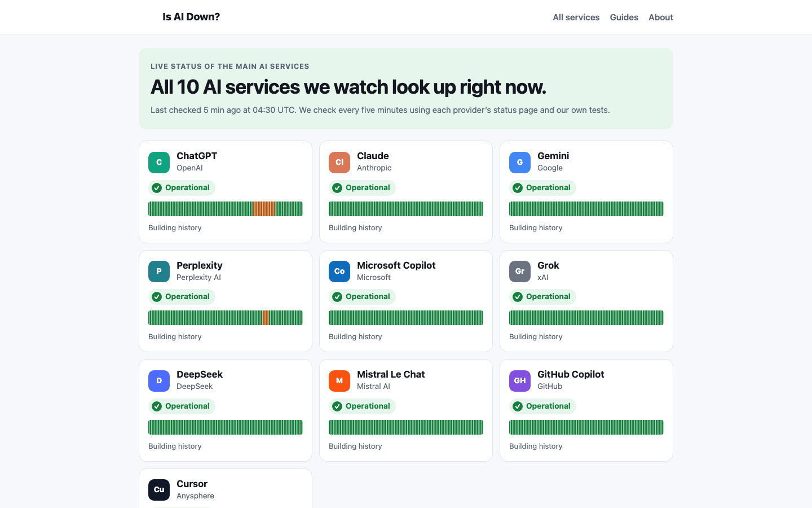Click Claude's Operational status badge
This screenshot has width=812, height=508.
pos(362,188)
